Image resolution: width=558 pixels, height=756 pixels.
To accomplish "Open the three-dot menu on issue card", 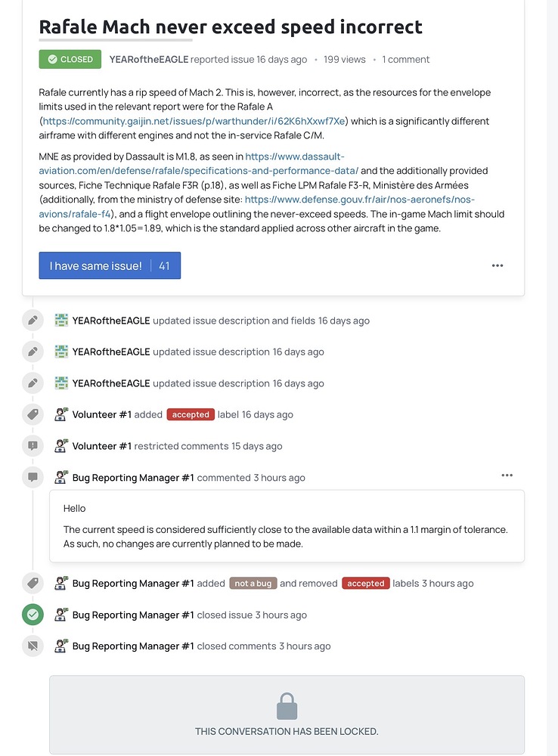I will (498, 265).
